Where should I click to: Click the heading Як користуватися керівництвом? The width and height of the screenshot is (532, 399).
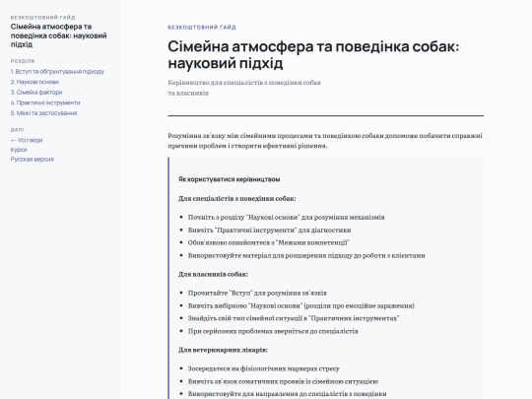(x=229, y=179)
